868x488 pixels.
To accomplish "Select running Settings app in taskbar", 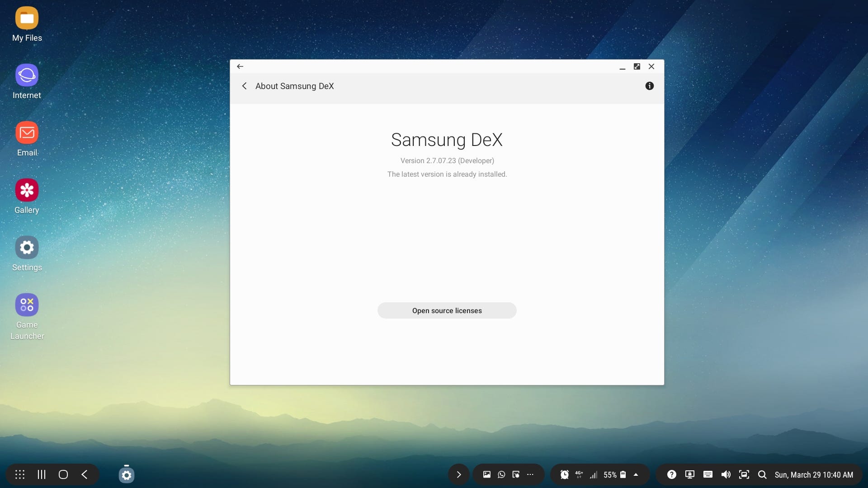I will pyautogui.click(x=127, y=475).
